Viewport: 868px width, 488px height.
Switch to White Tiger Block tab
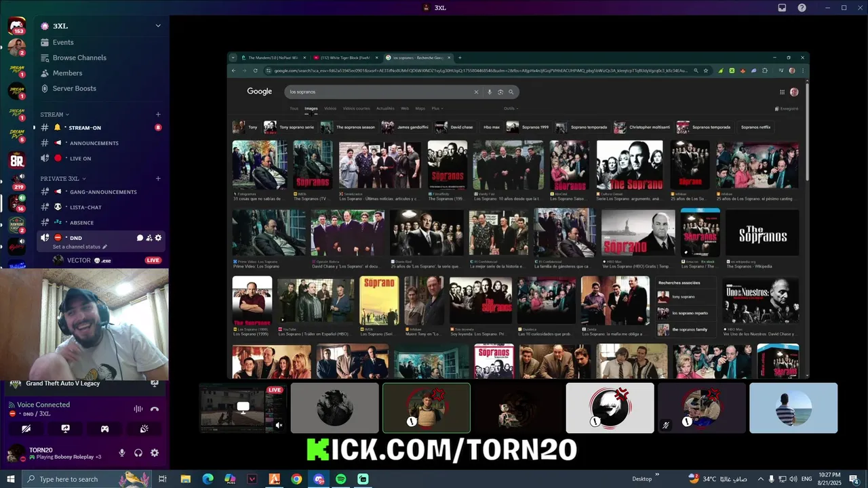(344, 58)
